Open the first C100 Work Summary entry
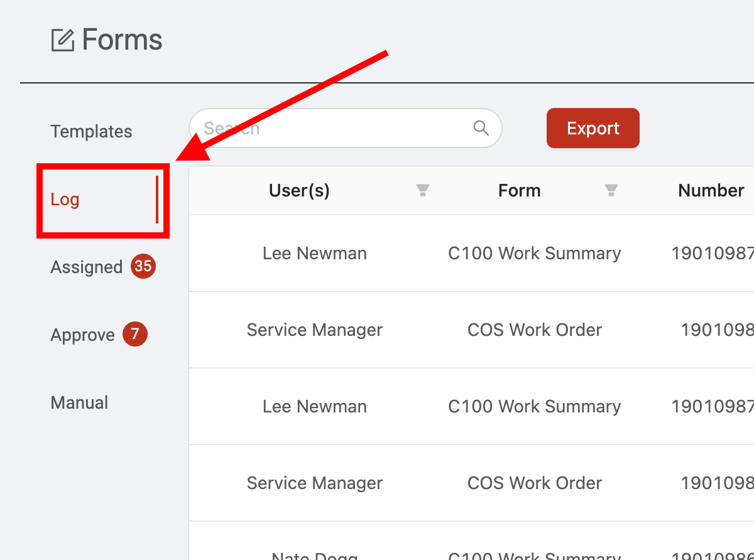This screenshot has width=754, height=560. 535,253
